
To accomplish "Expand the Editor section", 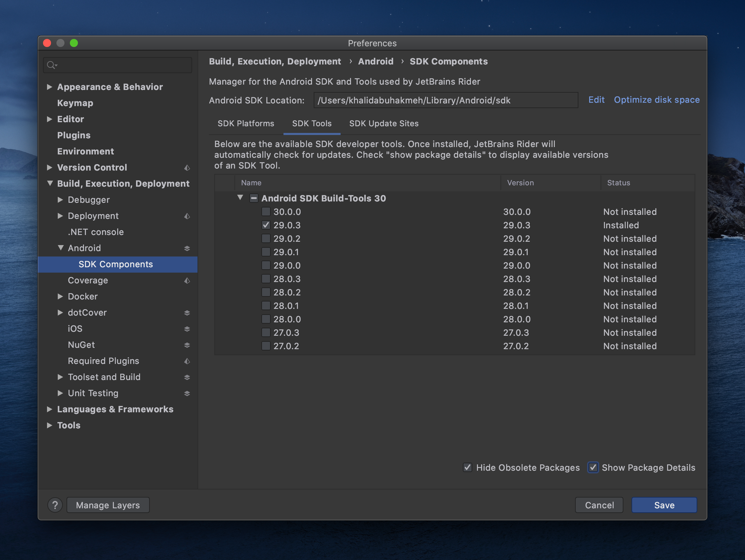I will pyautogui.click(x=49, y=119).
